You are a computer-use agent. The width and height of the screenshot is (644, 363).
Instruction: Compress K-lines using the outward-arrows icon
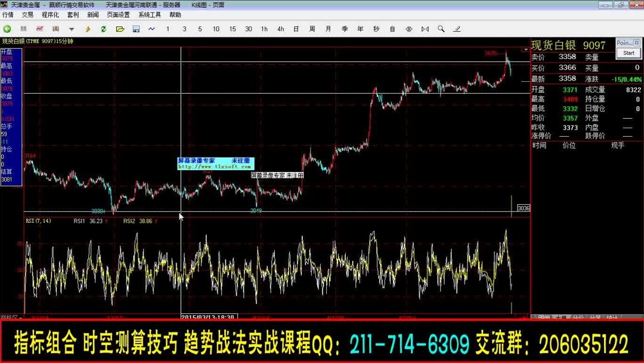(410, 29)
